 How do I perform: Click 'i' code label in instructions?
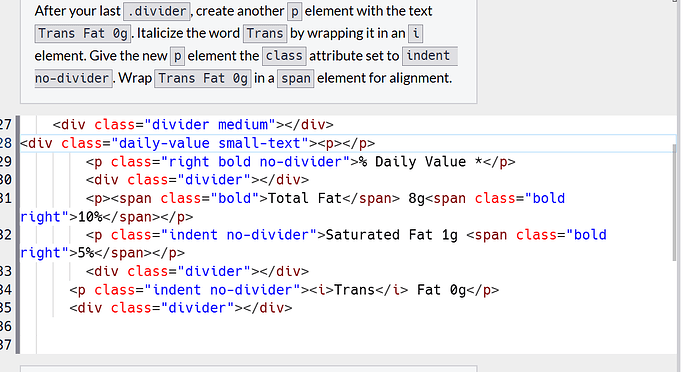tap(415, 33)
